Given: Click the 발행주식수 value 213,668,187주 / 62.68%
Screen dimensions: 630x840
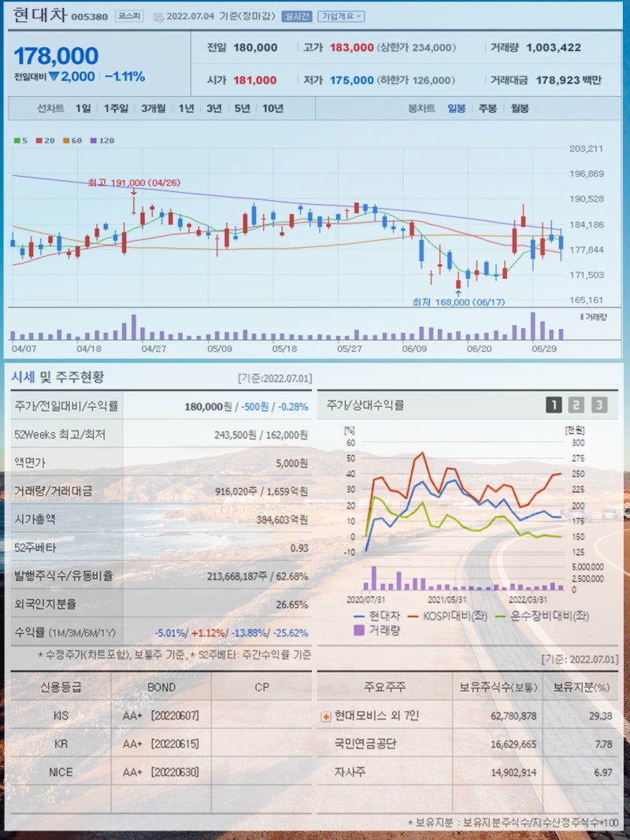Looking at the screenshot, I should coord(258,576).
